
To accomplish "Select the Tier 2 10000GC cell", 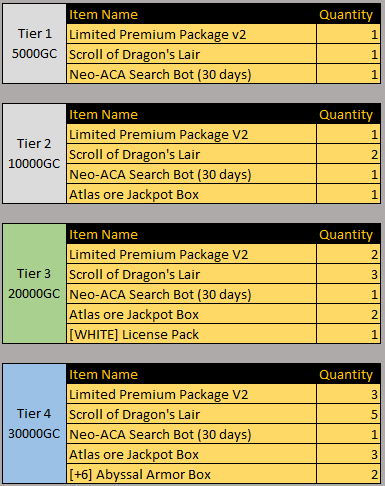I will point(34,154).
